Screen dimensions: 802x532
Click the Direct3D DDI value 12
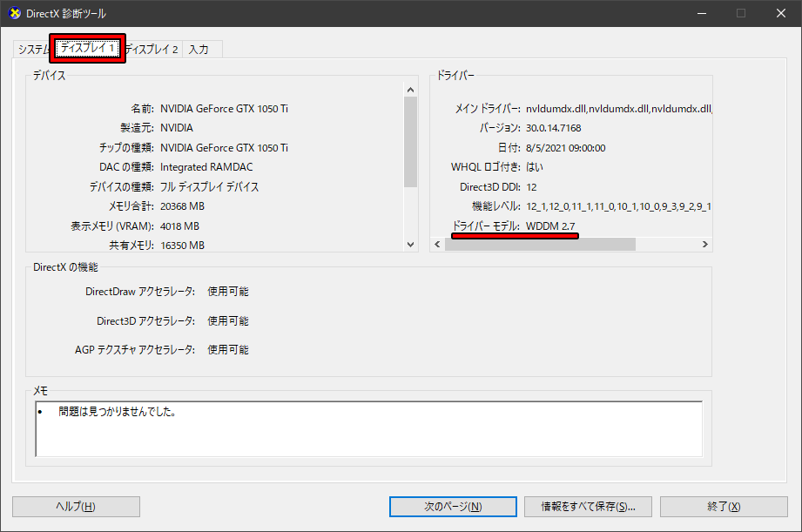(x=531, y=187)
